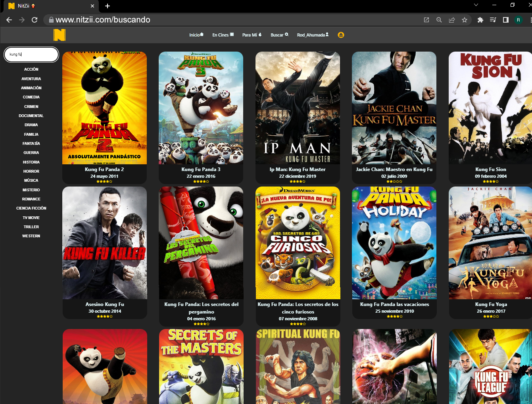Viewport: 532px width, 404px height.
Task: Open the browser side panel icon
Action: click(506, 20)
